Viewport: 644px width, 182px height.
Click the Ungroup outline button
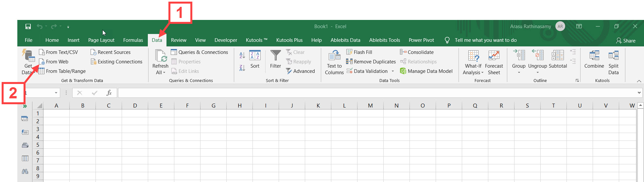(537, 59)
